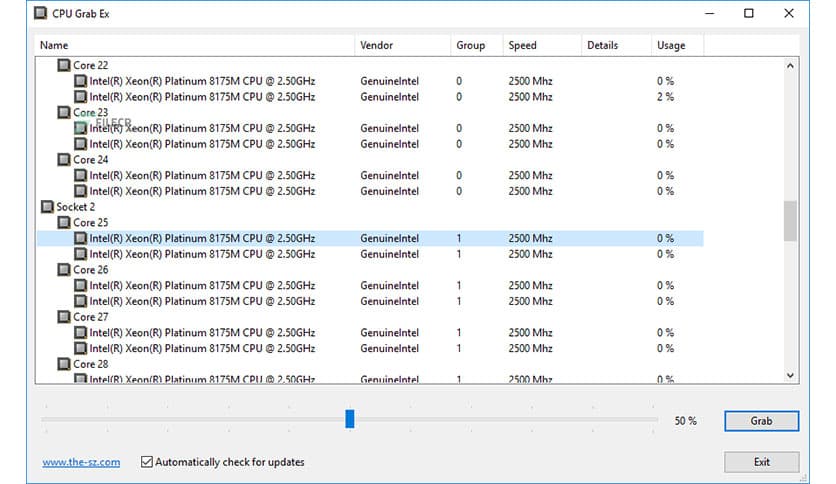Click the 50 % slider value label
The width and height of the screenshot is (836, 484).
tap(686, 421)
